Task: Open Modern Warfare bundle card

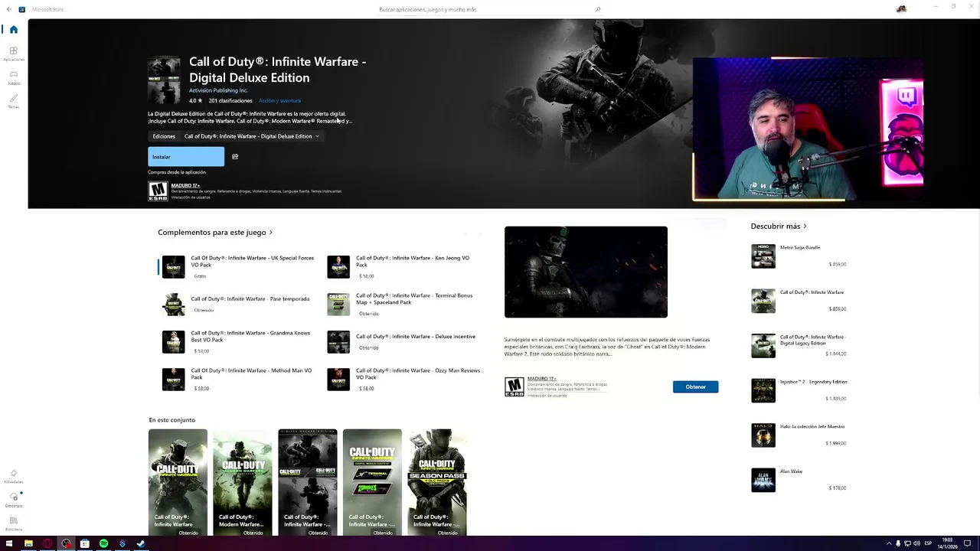Action: pos(242,482)
